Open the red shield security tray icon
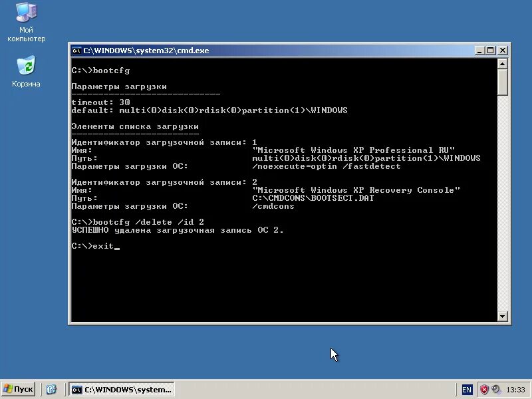Screen dimensions: 532x399 484,390
